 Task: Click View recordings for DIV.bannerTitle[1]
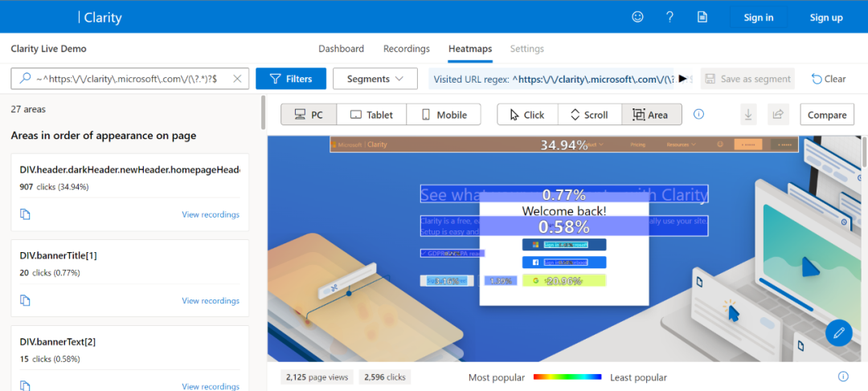click(x=211, y=301)
